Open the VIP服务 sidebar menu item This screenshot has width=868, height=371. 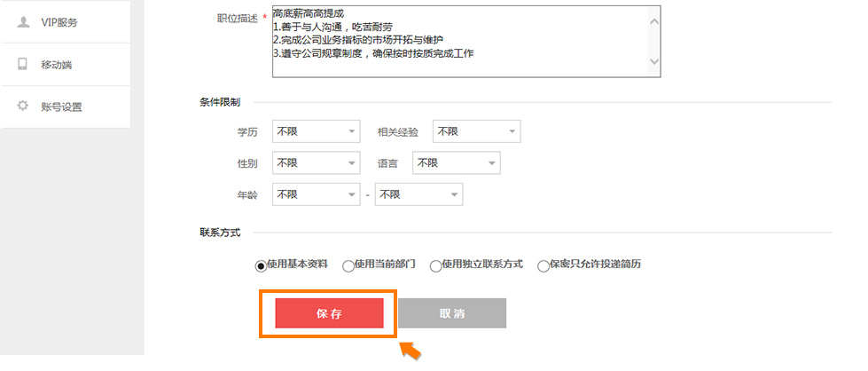coord(66,22)
